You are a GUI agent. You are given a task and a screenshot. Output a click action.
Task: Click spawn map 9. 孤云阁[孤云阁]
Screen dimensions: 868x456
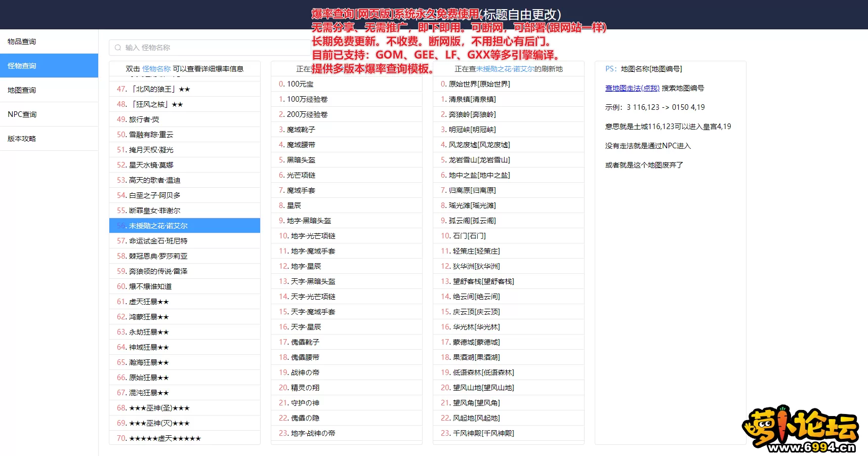(x=509, y=221)
